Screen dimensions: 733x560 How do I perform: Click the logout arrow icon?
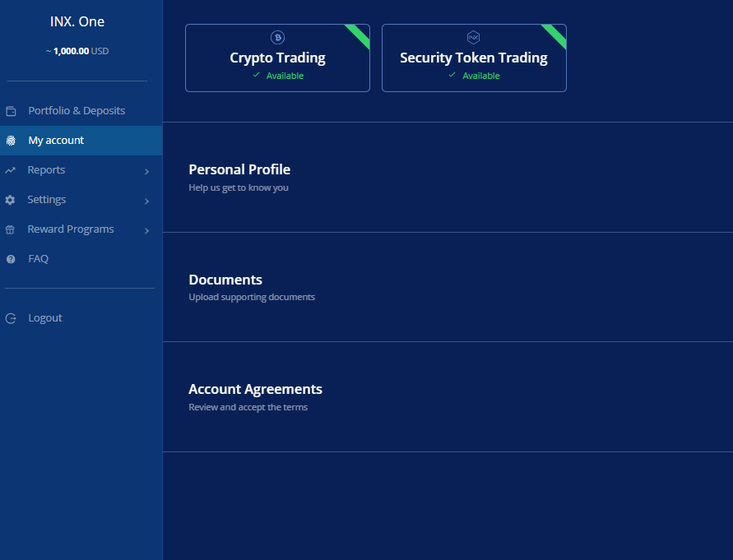[11, 318]
